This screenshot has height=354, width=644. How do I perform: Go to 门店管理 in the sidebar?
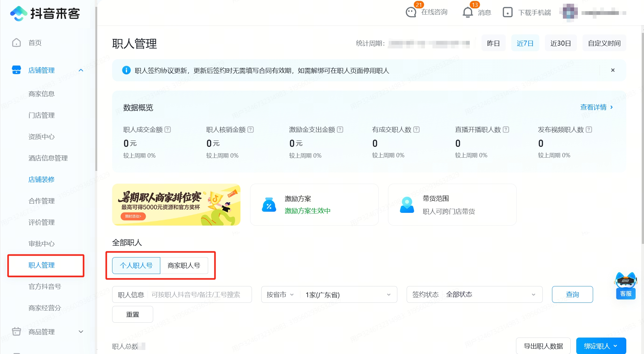[x=42, y=115]
